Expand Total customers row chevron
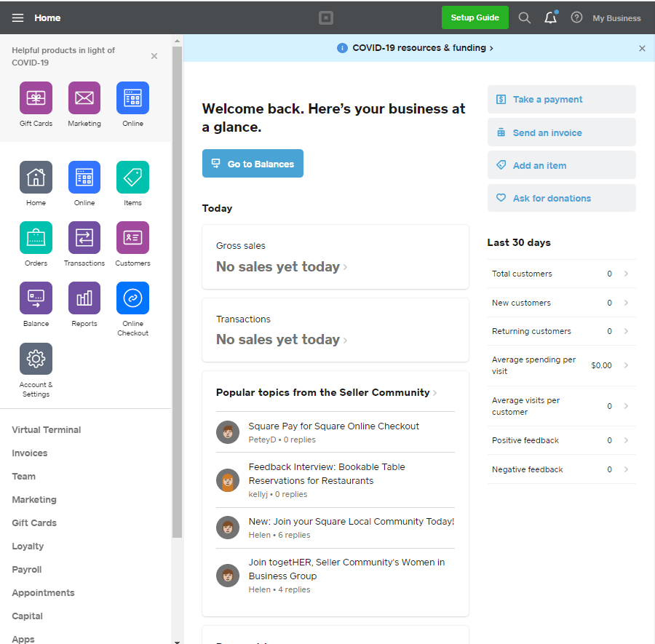This screenshot has height=644, width=655. pos(626,274)
